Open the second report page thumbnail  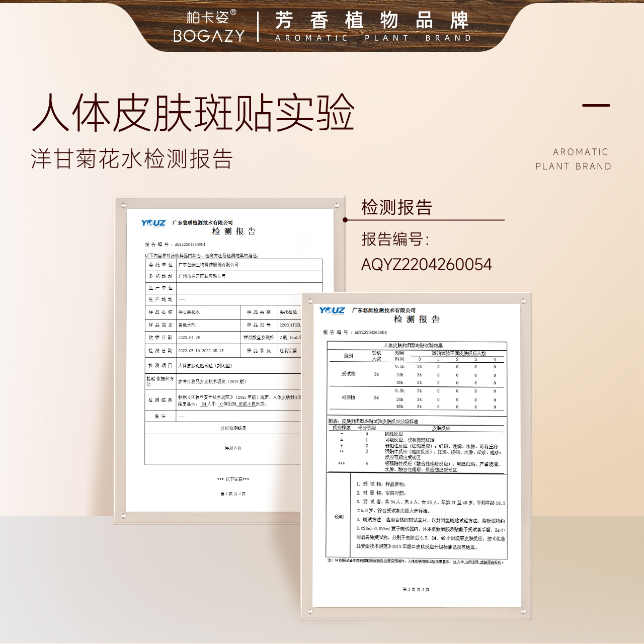(417, 455)
